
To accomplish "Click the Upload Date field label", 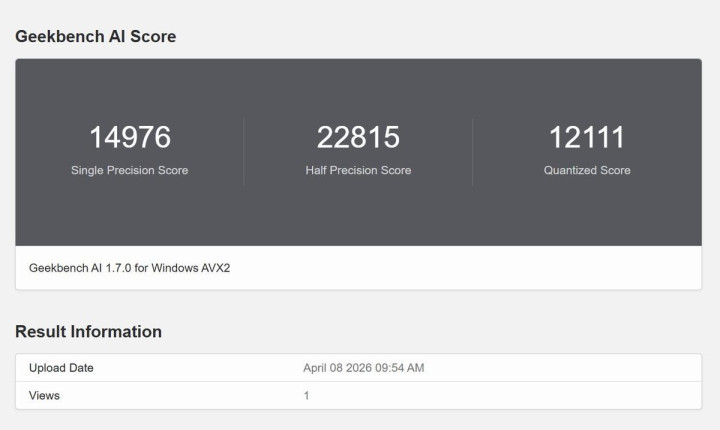I will (61, 368).
